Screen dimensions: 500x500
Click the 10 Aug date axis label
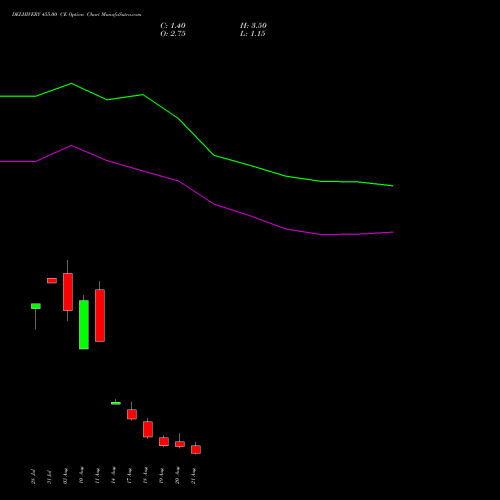click(x=81, y=475)
